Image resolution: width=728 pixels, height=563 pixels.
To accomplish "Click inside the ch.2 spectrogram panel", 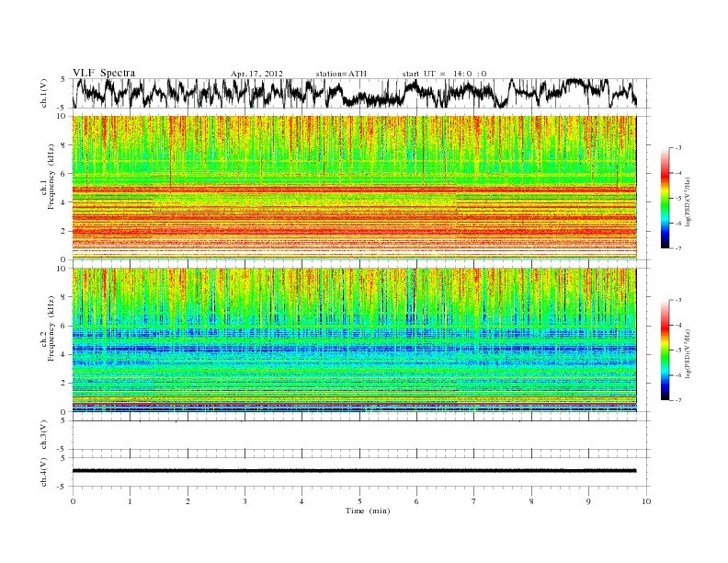I will pos(354,340).
